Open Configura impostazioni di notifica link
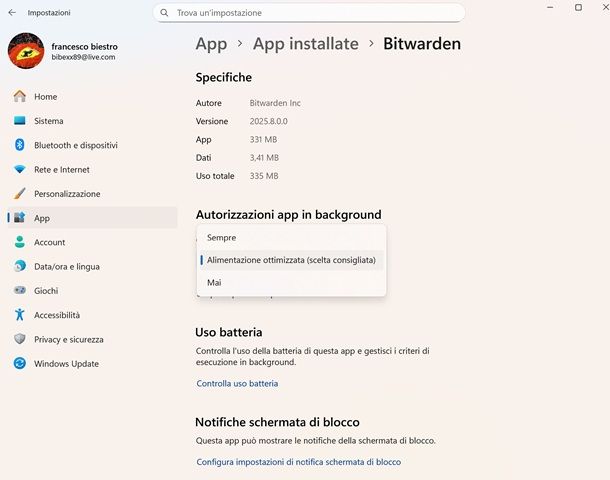610x480 pixels. pyautogui.click(x=298, y=462)
